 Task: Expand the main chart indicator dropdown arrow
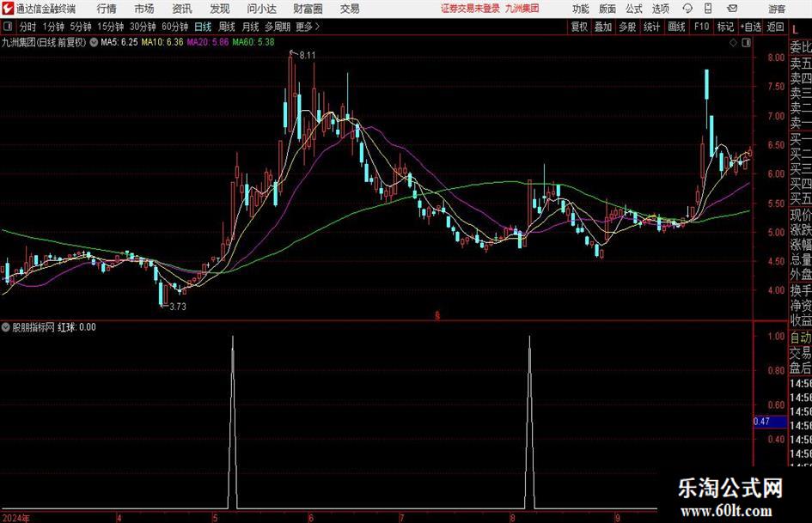[94, 42]
